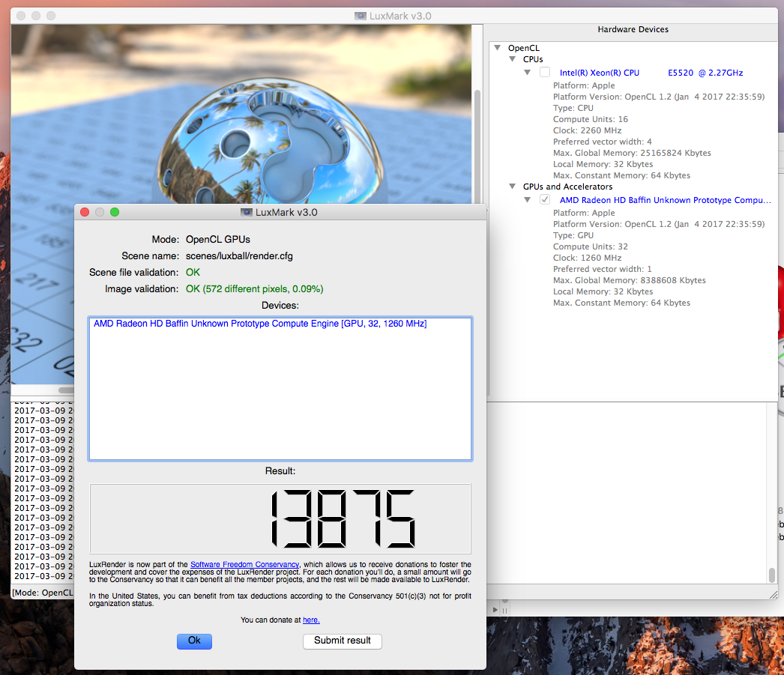Click the Ok button in result dialog

(194, 641)
